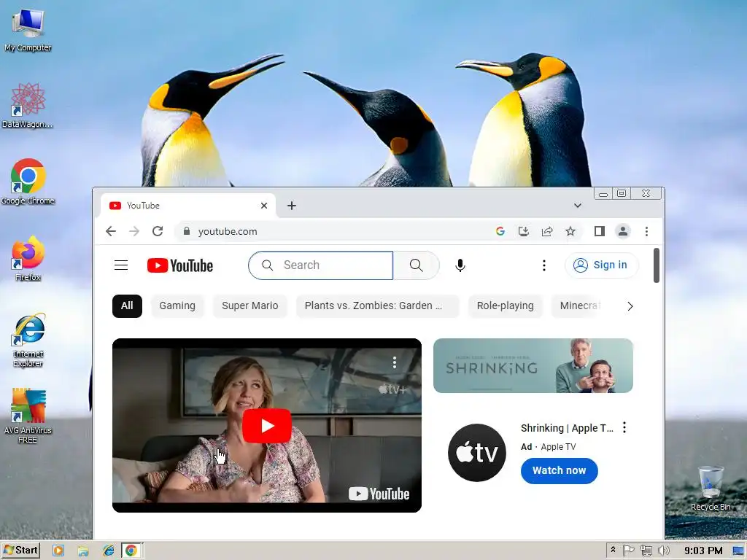Click the YouTube watermark on the video

379,494
